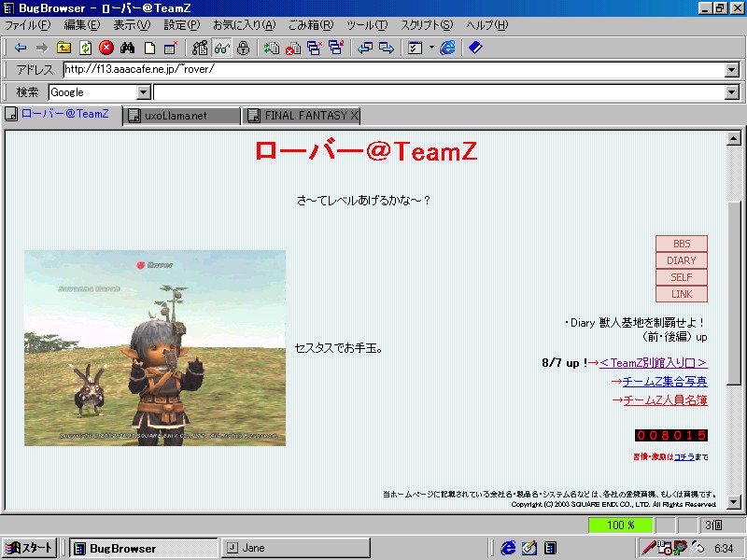Click cascaded windows icon with red X

click(x=315, y=48)
